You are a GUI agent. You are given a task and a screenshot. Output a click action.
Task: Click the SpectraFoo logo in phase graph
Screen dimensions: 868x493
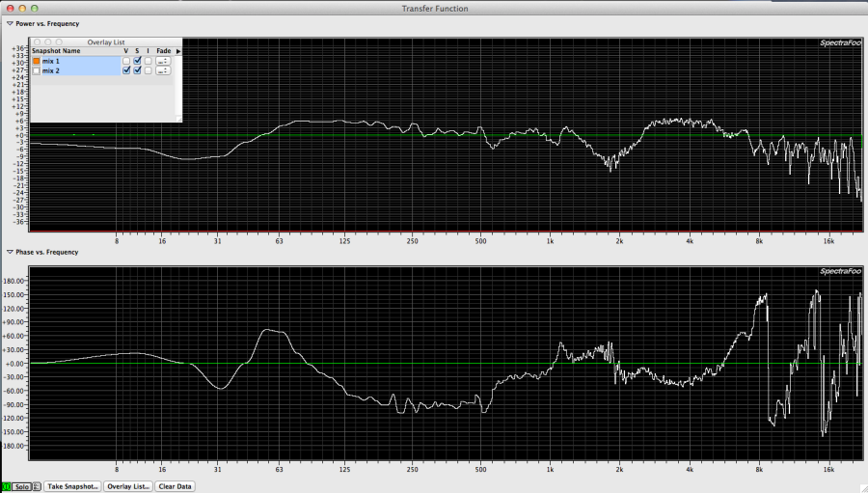838,271
